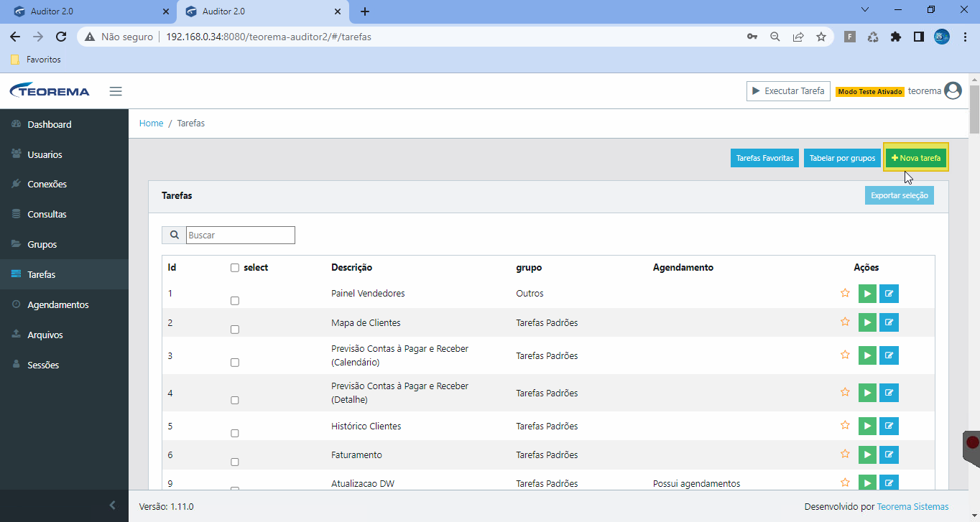This screenshot has width=980, height=522.
Task: Favorite the Painel Vendedores task with star
Action: coord(845,293)
